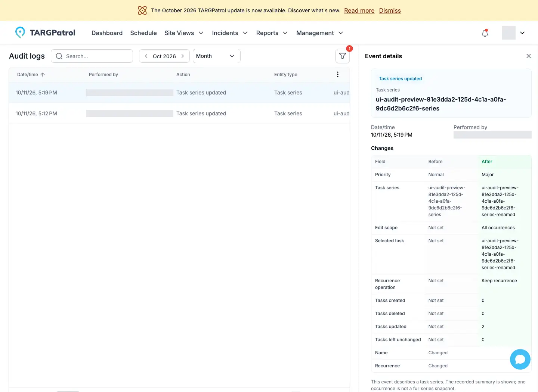Click the 'All occurrences' edit scope value
This screenshot has height=392, width=538.
(x=498, y=228)
